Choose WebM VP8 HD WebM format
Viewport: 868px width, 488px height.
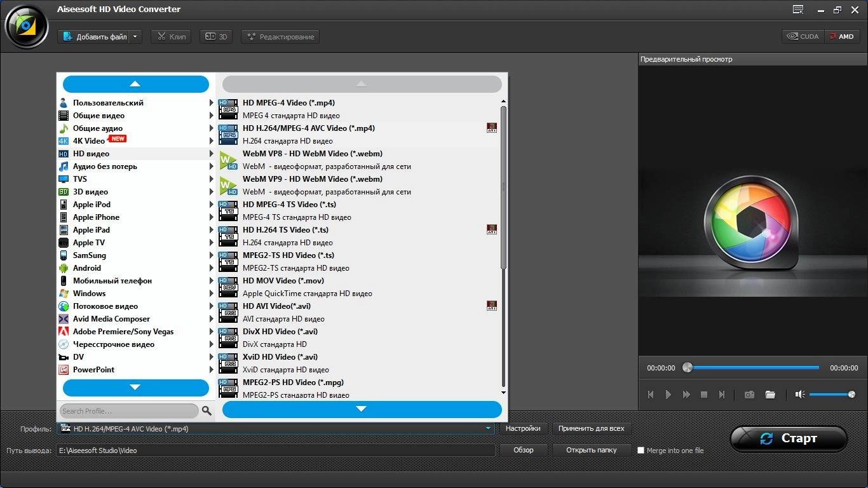358,160
